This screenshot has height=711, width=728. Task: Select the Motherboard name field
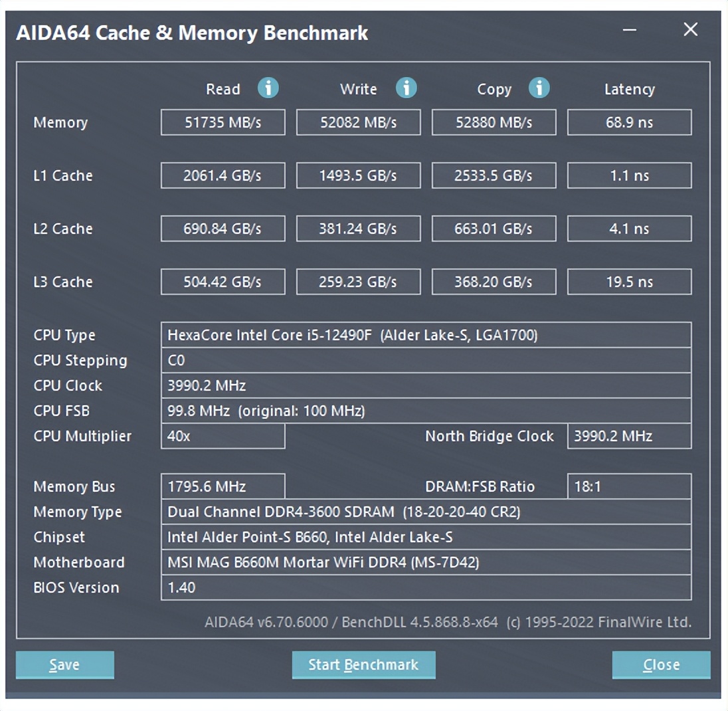tap(426, 562)
